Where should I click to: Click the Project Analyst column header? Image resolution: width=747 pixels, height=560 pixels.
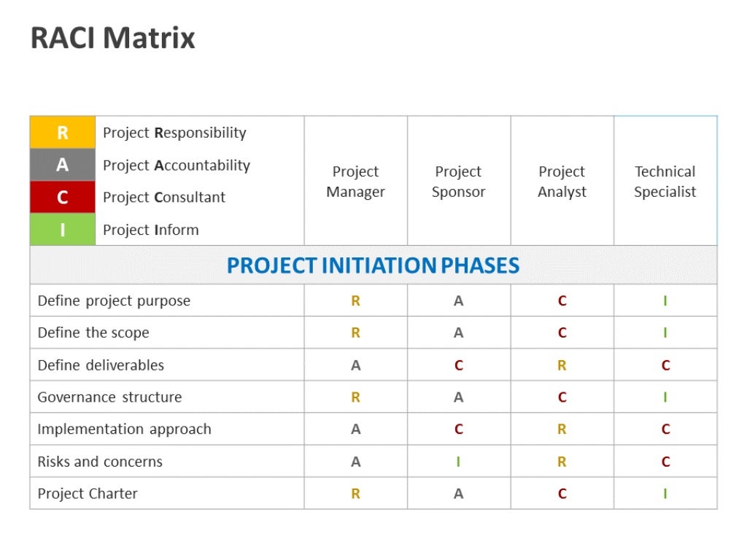tap(562, 182)
